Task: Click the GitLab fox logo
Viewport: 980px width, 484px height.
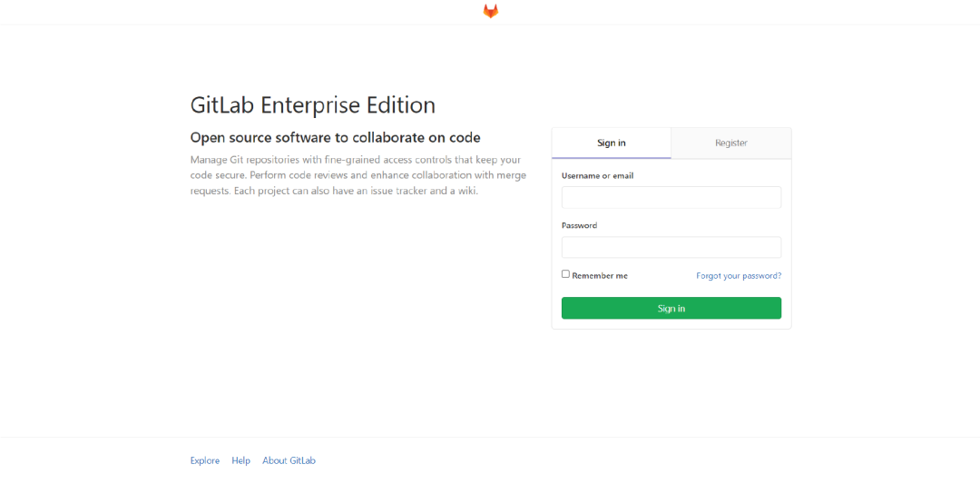Action: pos(490,11)
